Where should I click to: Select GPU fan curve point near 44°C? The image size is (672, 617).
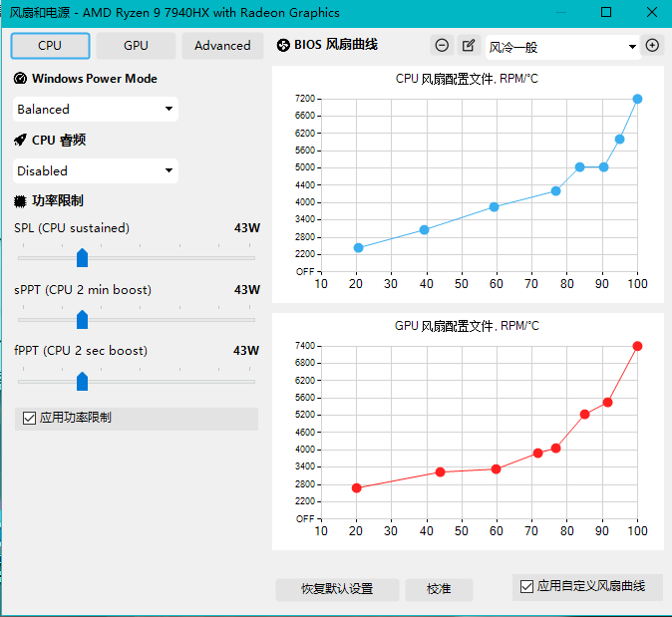coord(440,472)
